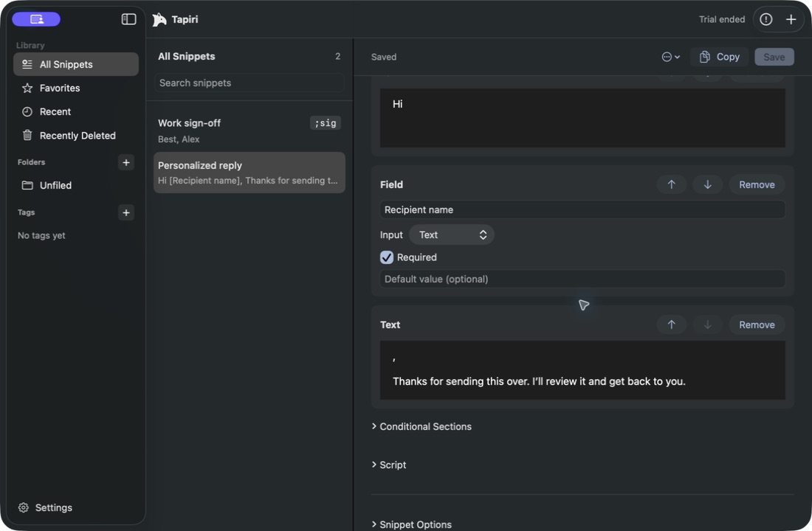Click the Recipient name field
The image size is (812, 531).
click(582, 209)
